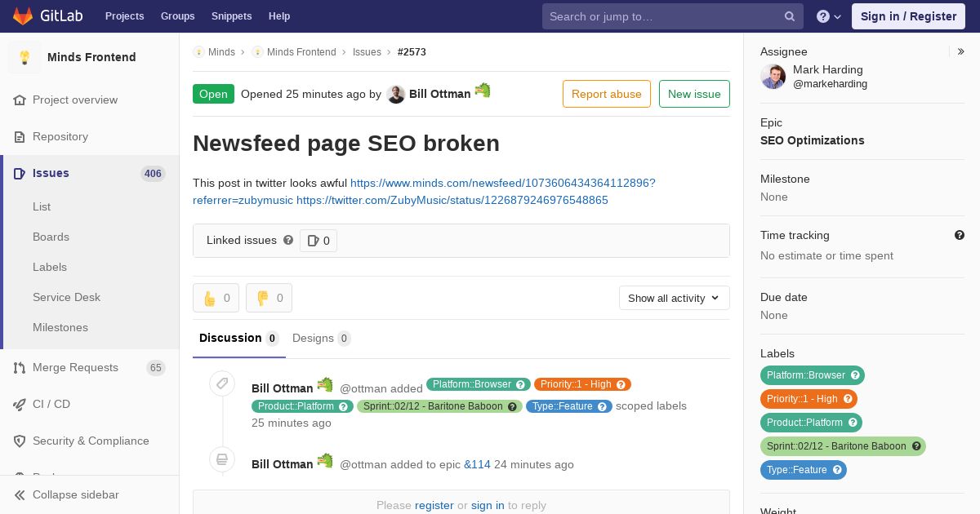Click Priority::1 - High label in activity
980x514 pixels.
(x=582, y=384)
